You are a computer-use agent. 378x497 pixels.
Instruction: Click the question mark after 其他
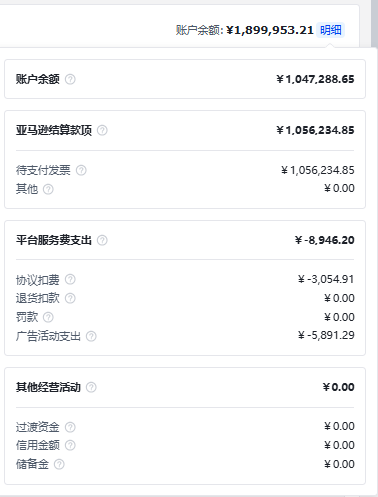coord(48,189)
